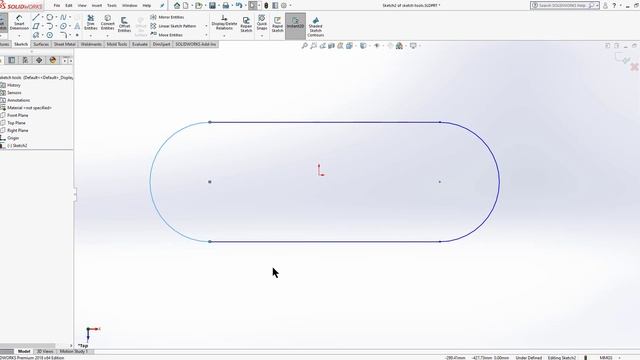Select the Line sketch tool
The image size is (640, 360).
(36, 17)
